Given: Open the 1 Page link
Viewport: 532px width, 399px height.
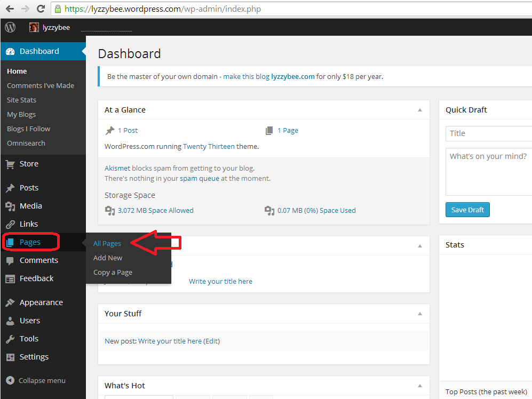Looking at the screenshot, I should point(288,131).
